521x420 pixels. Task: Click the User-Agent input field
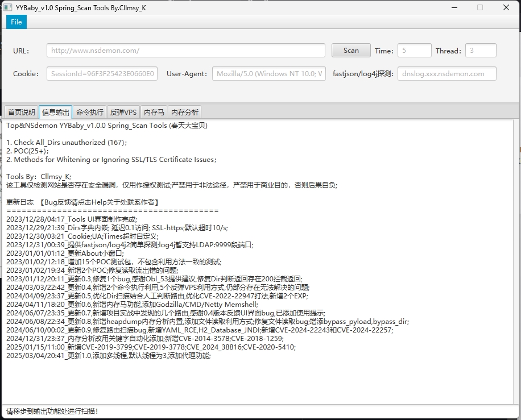[x=269, y=74]
